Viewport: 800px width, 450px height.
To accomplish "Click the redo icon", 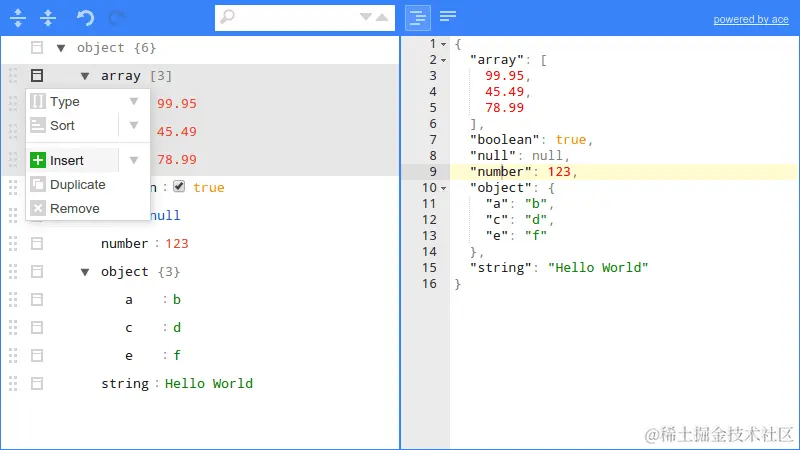I will [117, 18].
